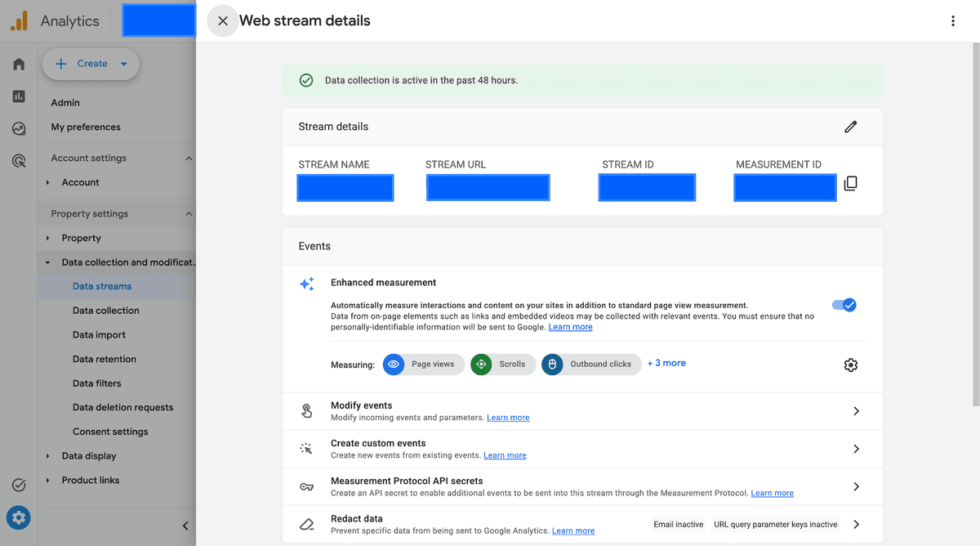Click the Create custom events sparkle-cursor icon
Screen dimensions: 980x546
point(306,449)
